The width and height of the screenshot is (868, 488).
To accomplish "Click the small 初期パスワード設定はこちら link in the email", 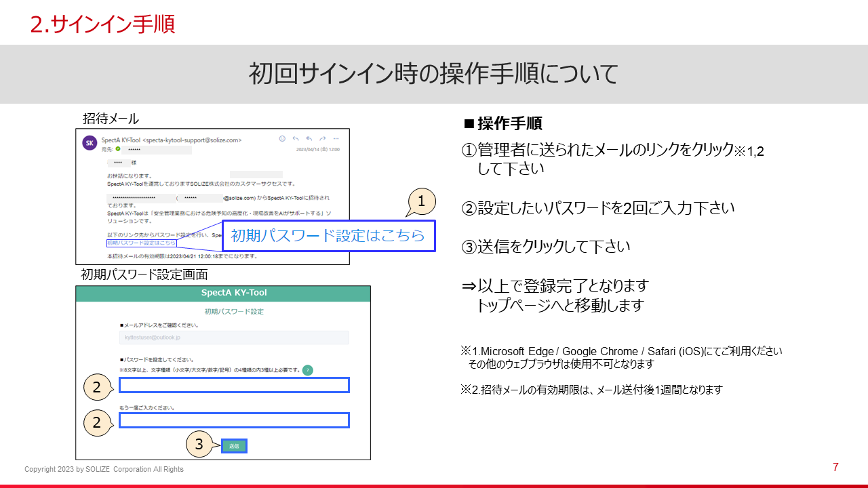I will click(x=142, y=243).
